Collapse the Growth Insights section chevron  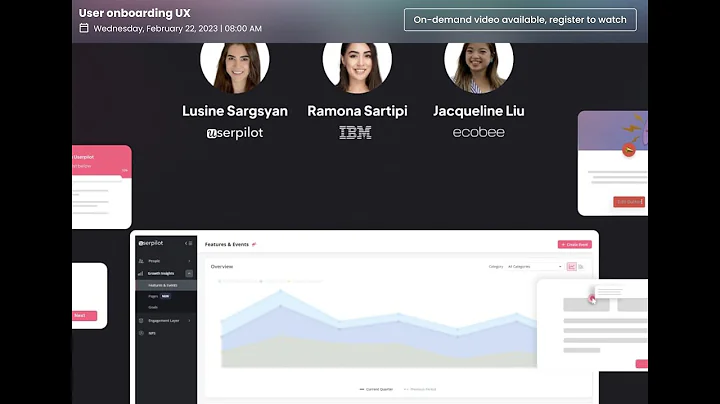coord(189,273)
